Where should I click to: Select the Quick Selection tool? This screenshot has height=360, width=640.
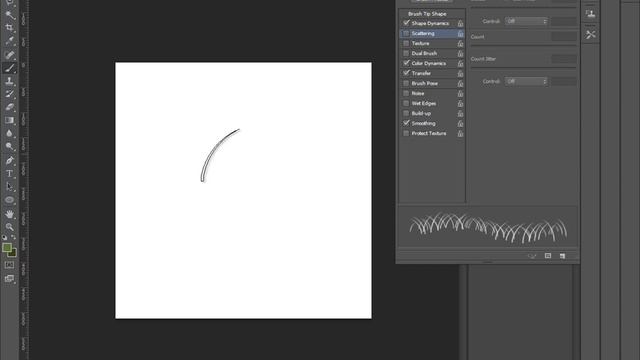[x=9, y=15]
